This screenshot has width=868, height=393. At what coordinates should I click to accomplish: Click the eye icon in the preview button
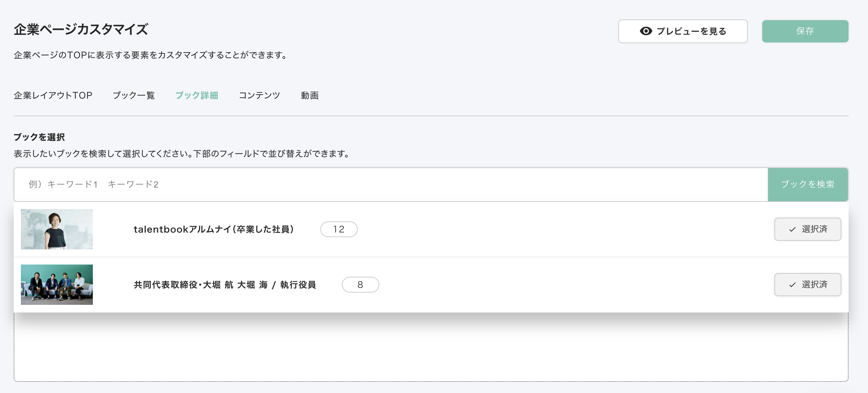tap(646, 31)
